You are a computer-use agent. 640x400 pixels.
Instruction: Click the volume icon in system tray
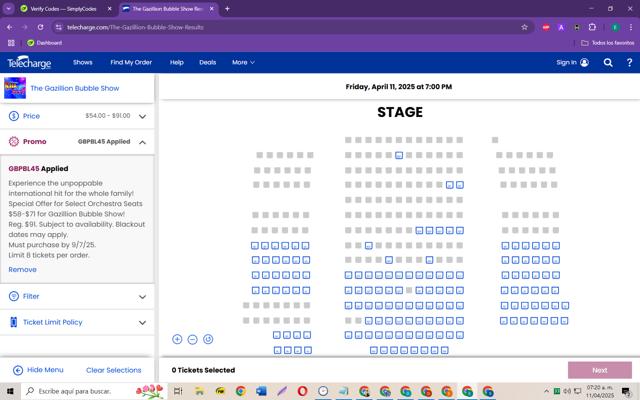click(567, 391)
